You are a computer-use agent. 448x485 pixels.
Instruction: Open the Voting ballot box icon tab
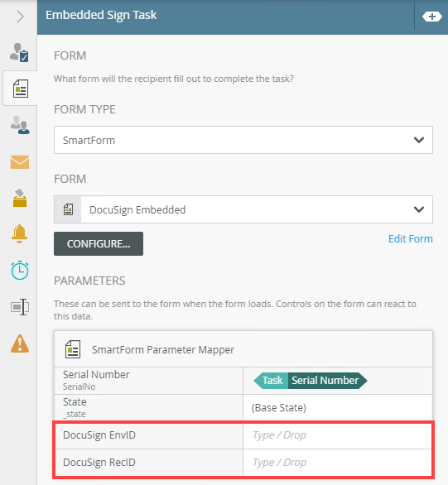click(x=20, y=198)
